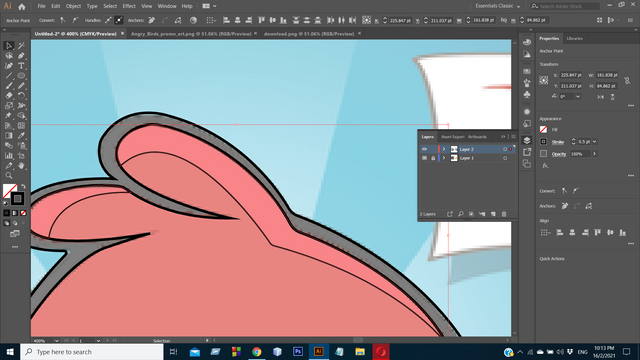Open Chrome from the taskbar
This screenshot has height=360, width=640.
coord(257,351)
